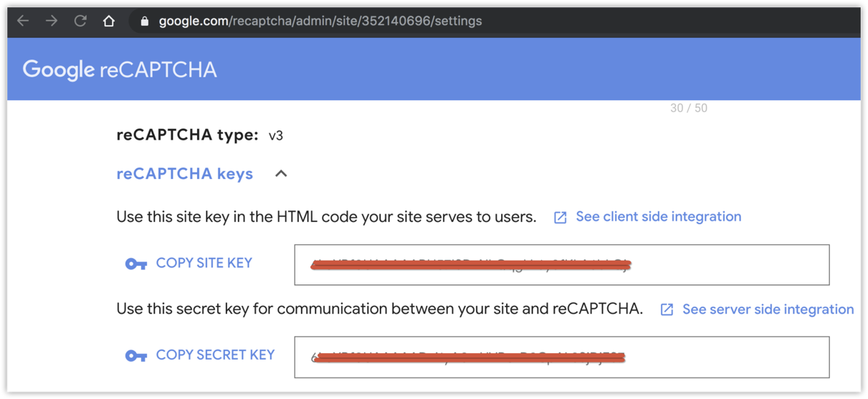Select the redacted secret key text field
Screen dimensions: 868x399
point(561,357)
